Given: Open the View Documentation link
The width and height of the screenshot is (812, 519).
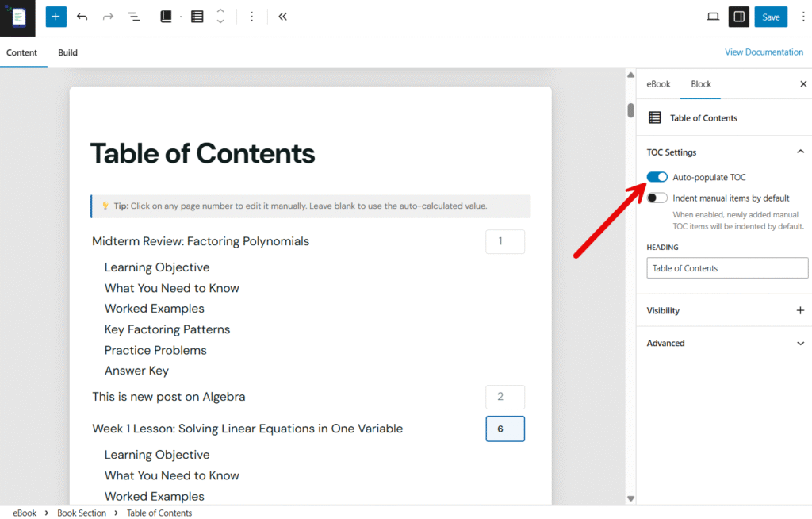Looking at the screenshot, I should pyautogui.click(x=764, y=52).
